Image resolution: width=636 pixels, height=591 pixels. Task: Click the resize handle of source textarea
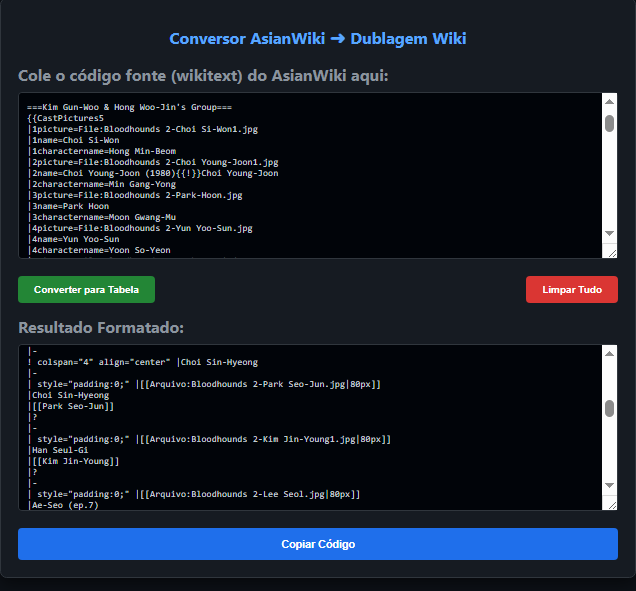pyautogui.click(x=612, y=254)
